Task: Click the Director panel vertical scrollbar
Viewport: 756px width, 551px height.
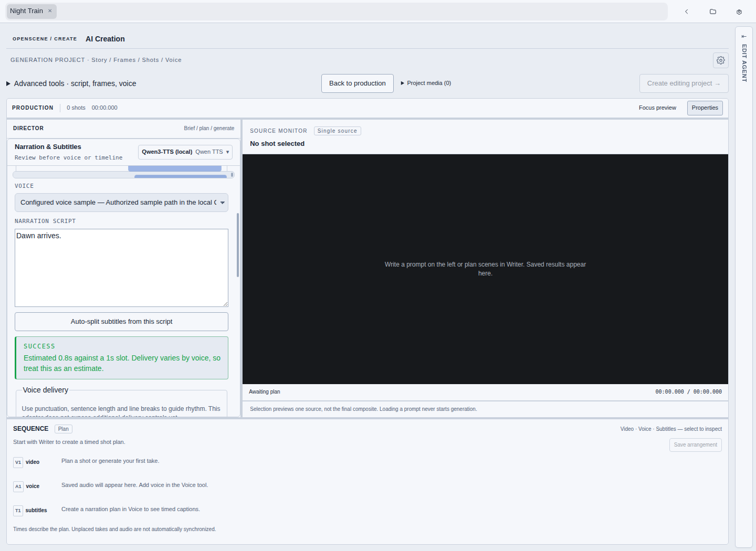Action: coord(238,245)
